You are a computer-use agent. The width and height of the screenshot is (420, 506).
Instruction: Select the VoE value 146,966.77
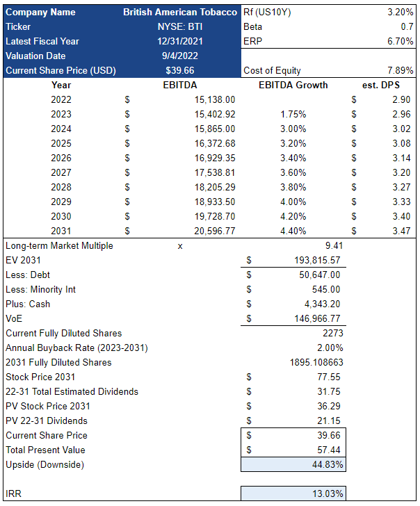(x=317, y=319)
